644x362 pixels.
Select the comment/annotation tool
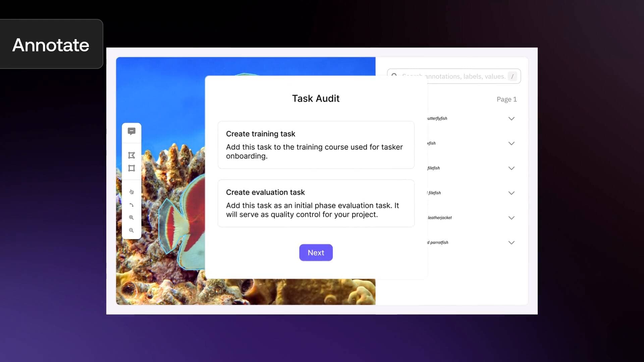pyautogui.click(x=131, y=131)
